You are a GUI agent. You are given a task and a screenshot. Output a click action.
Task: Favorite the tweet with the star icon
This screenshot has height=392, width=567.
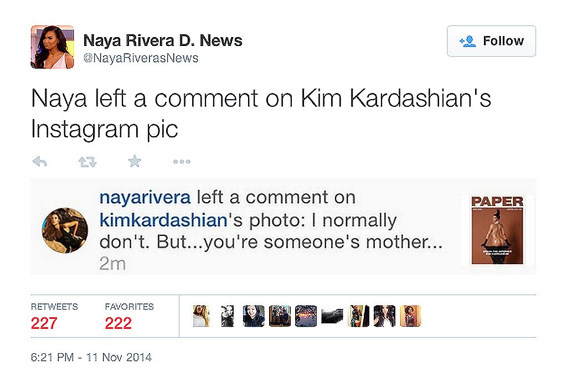135,162
